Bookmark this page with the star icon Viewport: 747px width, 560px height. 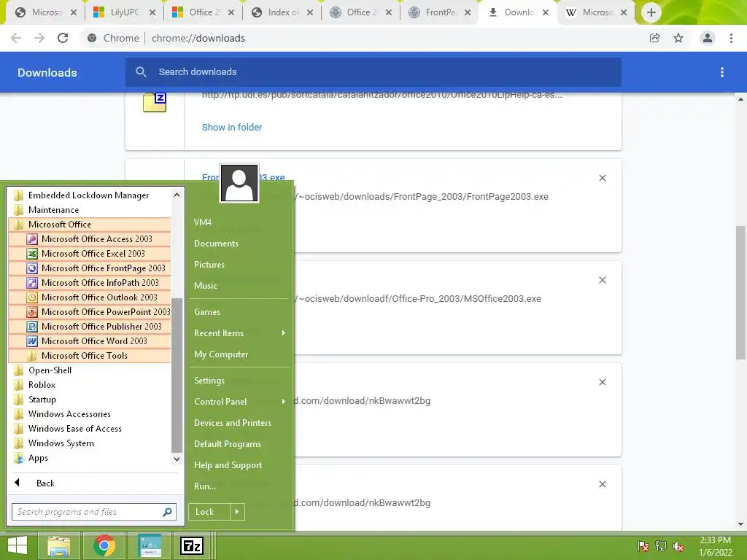click(x=678, y=38)
